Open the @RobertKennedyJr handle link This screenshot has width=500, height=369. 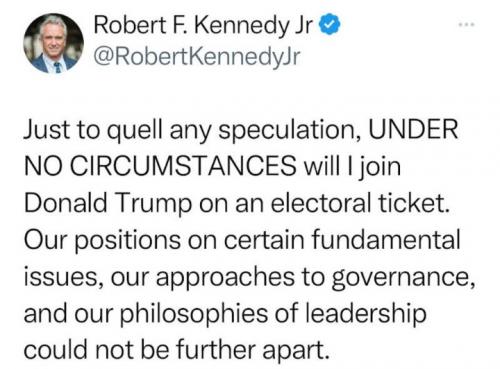point(197,57)
